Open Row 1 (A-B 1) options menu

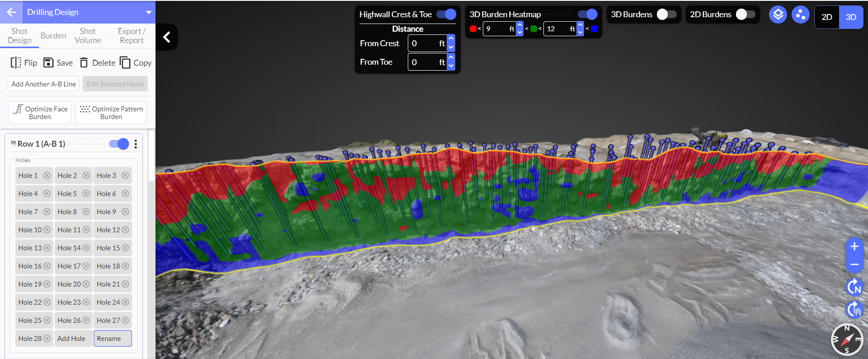[x=136, y=144]
